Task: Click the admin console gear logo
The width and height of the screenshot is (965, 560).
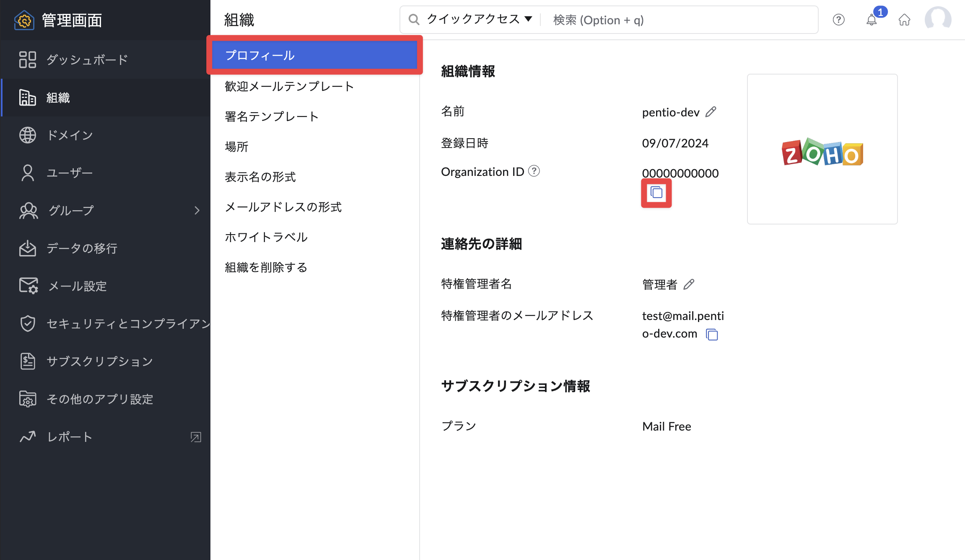Action: tap(24, 20)
